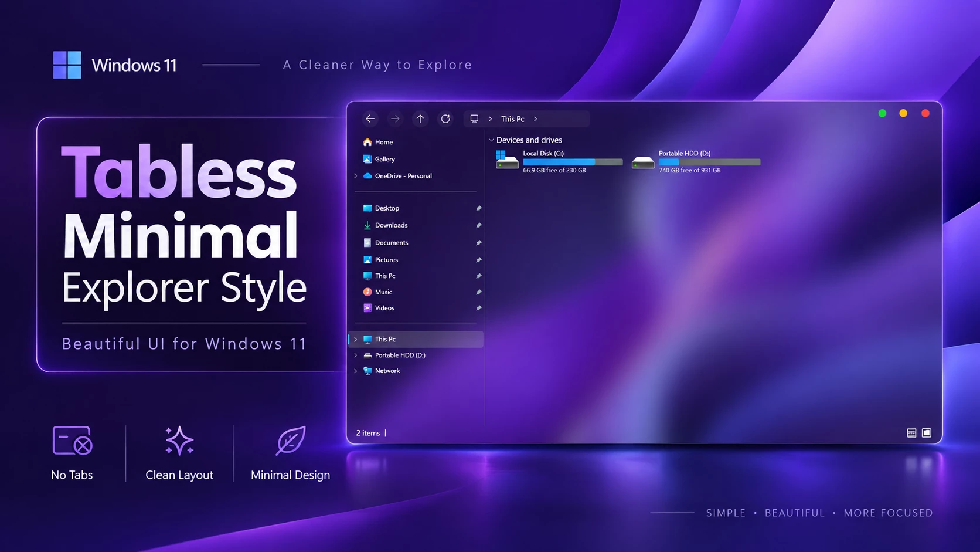Screen dimensions: 980x552
Task: Click the No Tabs feature icon
Action: [72, 441]
